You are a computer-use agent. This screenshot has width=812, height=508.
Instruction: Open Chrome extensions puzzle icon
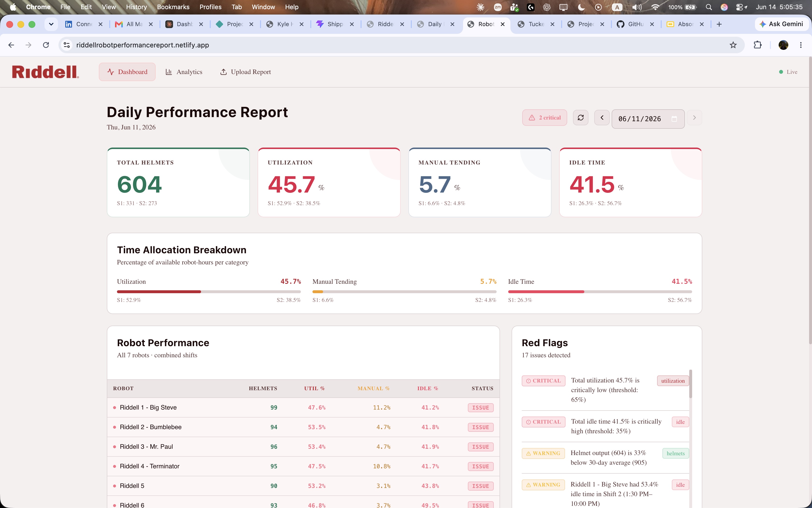758,45
